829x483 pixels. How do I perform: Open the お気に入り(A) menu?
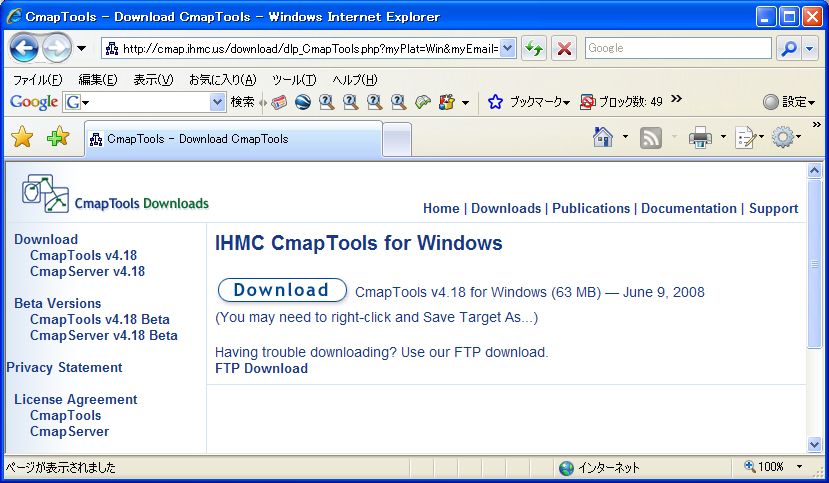(223, 80)
